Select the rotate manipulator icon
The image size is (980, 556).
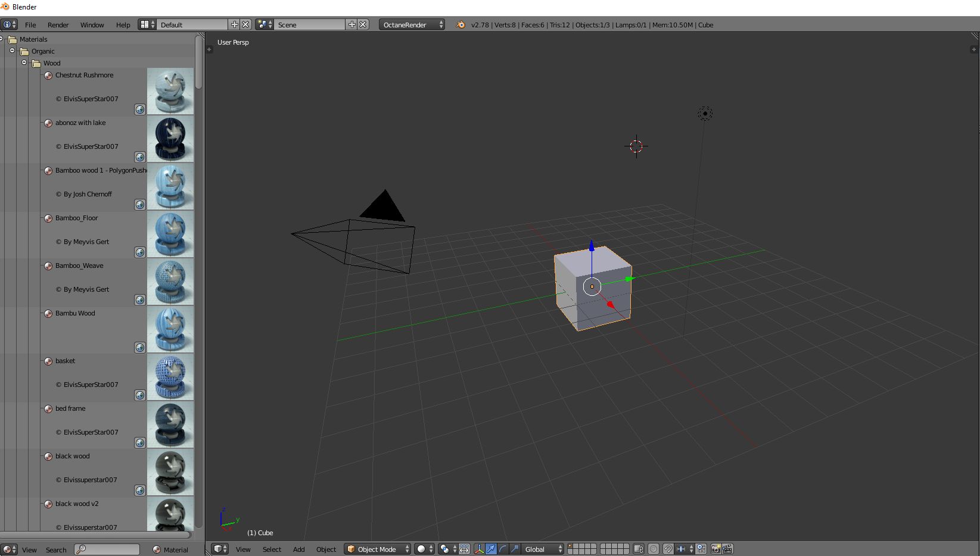coord(503,549)
